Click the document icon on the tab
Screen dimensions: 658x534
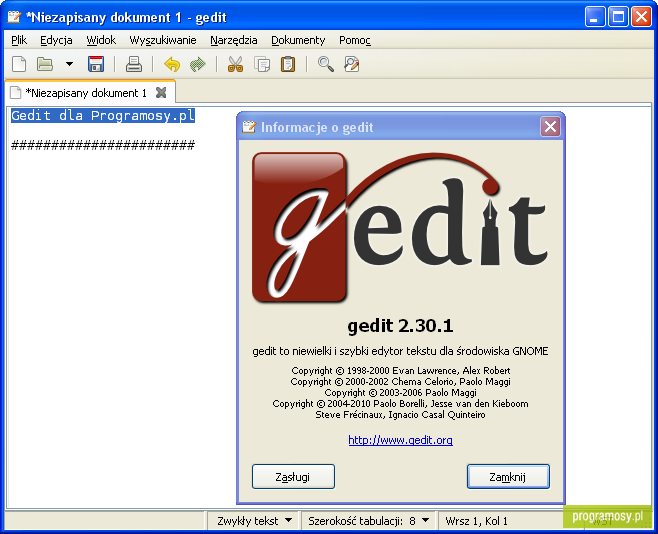coord(16,92)
